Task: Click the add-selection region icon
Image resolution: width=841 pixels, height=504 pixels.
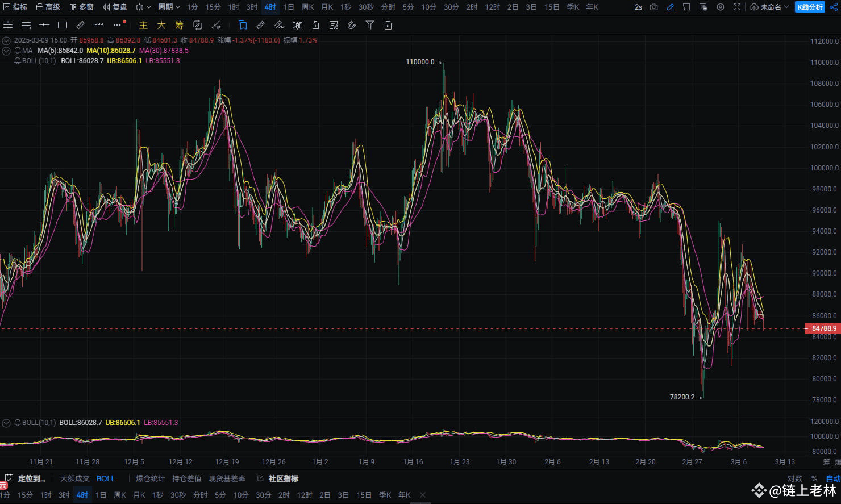Action: click(686, 7)
